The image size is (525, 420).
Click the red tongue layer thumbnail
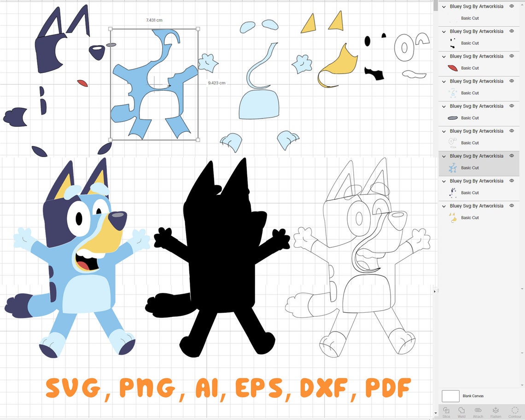[x=452, y=68]
